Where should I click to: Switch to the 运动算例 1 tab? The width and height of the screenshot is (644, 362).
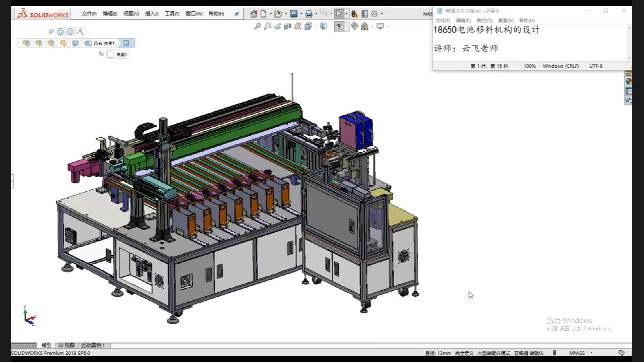(x=93, y=345)
